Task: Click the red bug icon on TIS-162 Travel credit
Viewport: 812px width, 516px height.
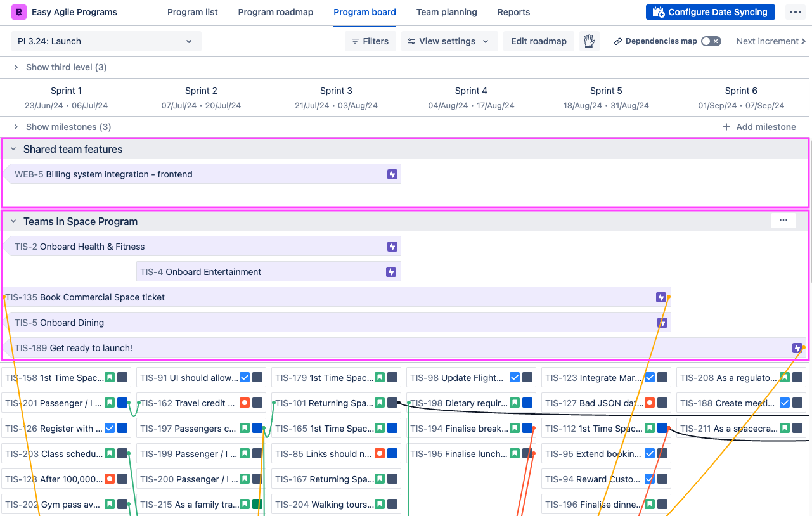Action: [245, 403]
